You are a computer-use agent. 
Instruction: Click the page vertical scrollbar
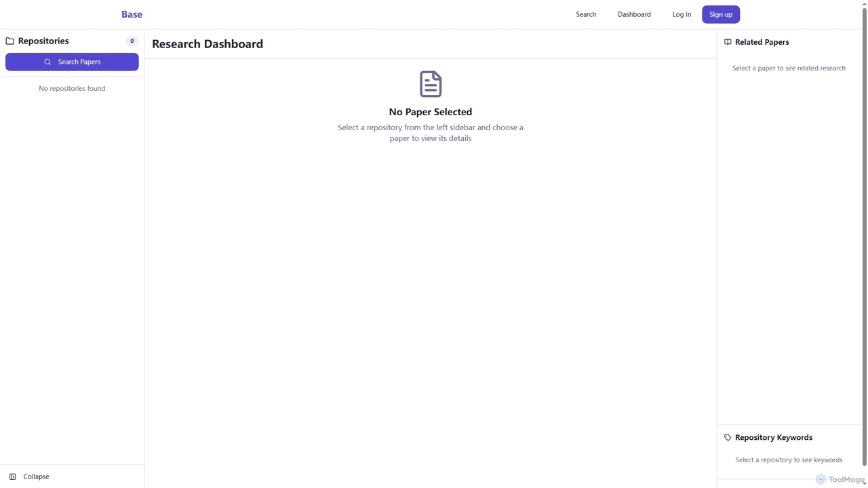coord(864,237)
